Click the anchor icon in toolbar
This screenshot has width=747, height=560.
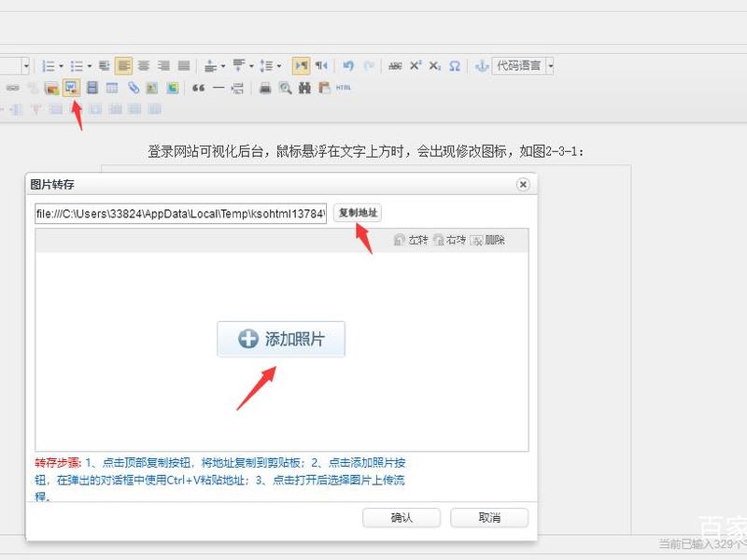tap(482, 65)
